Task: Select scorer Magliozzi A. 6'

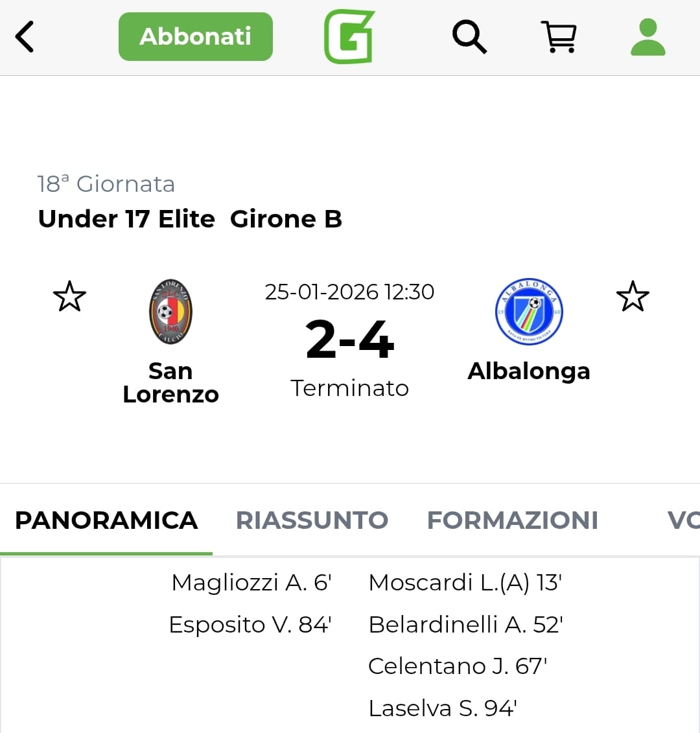Action: pos(251,583)
